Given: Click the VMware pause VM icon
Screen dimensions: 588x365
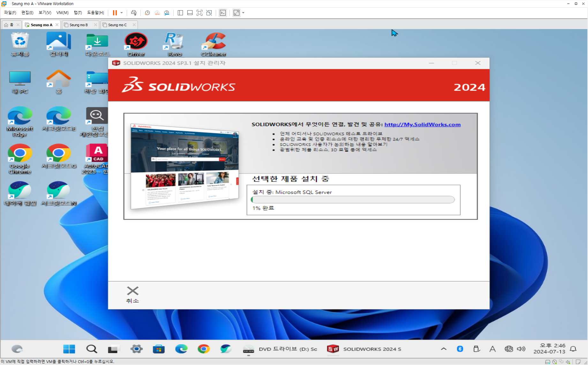Looking at the screenshot, I should point(115,13).
